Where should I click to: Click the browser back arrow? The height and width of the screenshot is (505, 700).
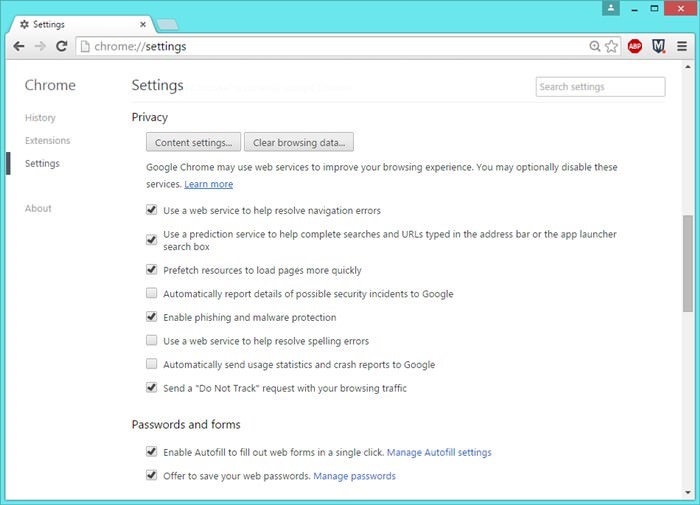point(19,46)
